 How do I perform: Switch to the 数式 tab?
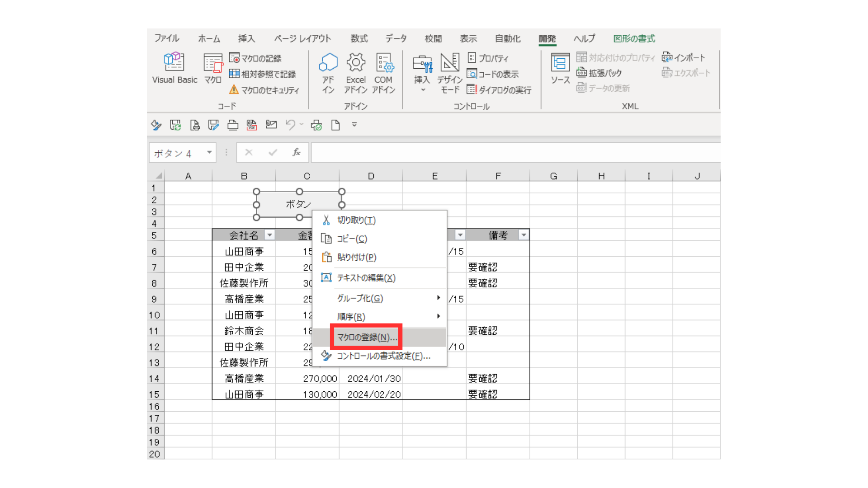359,38
